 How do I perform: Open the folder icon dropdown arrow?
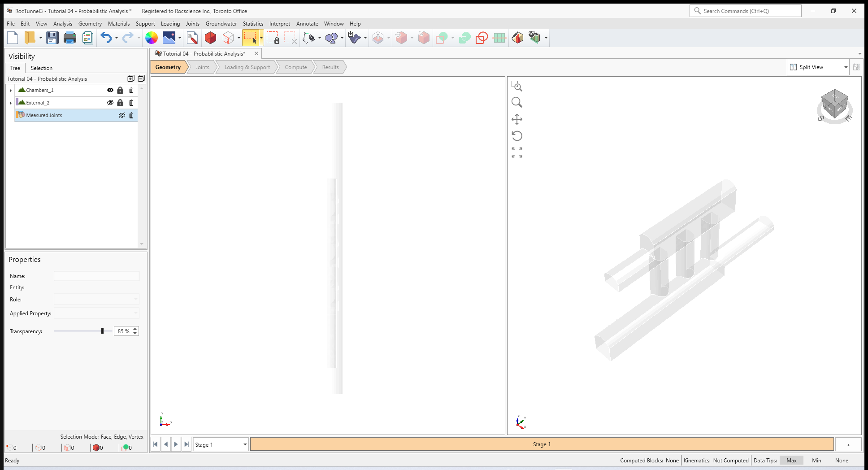[40, 38]
